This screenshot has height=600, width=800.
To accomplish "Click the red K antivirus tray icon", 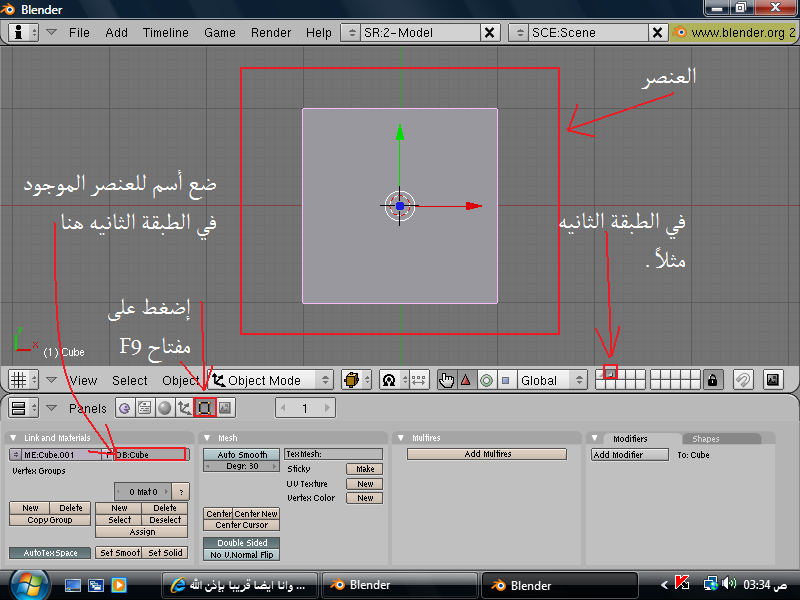I will click(x=682, y=583).
